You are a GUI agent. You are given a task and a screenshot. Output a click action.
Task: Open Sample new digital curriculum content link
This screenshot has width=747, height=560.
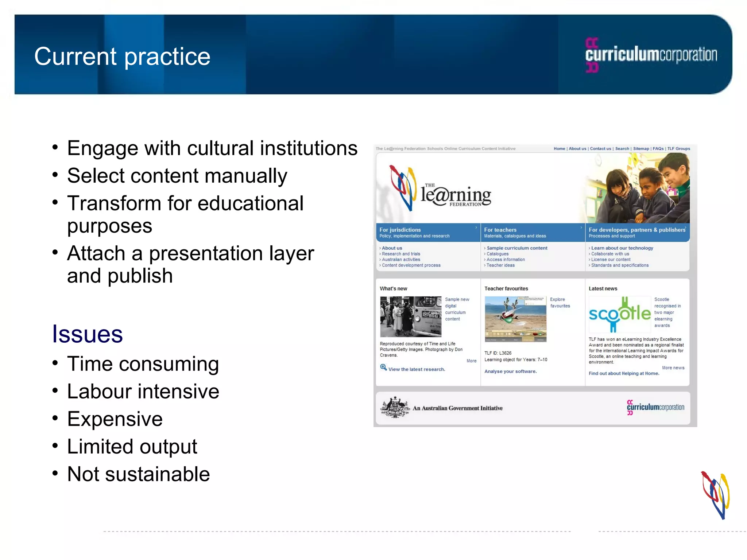457,309
